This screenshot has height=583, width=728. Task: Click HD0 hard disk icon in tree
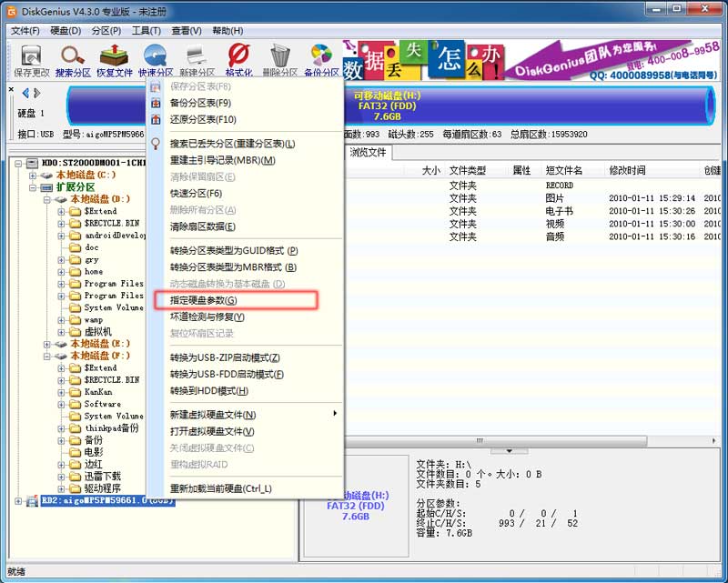click(32, 163)
